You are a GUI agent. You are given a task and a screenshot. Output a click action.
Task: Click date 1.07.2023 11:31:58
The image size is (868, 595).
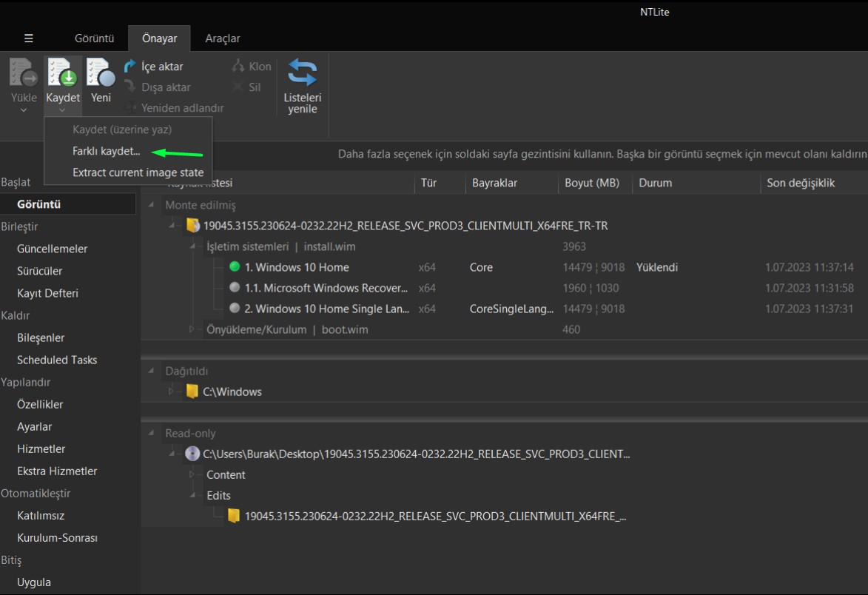coord(810,288)
